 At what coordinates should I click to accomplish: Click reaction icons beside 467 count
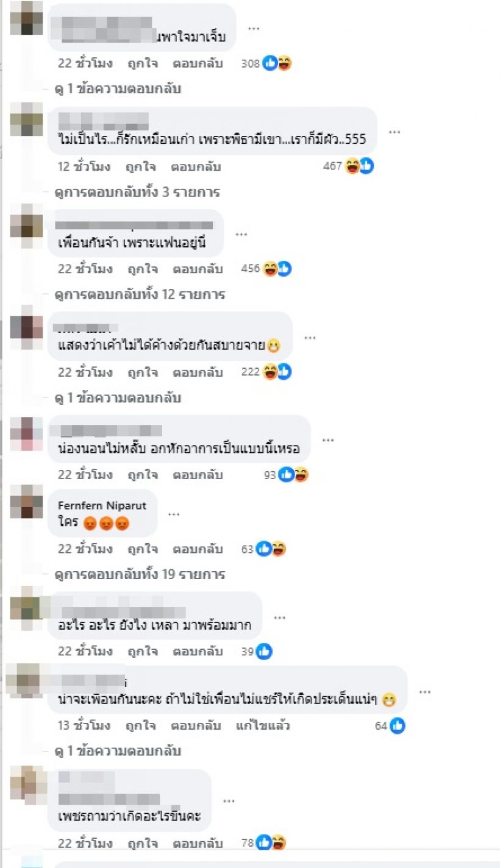click(x=359, y=166)
